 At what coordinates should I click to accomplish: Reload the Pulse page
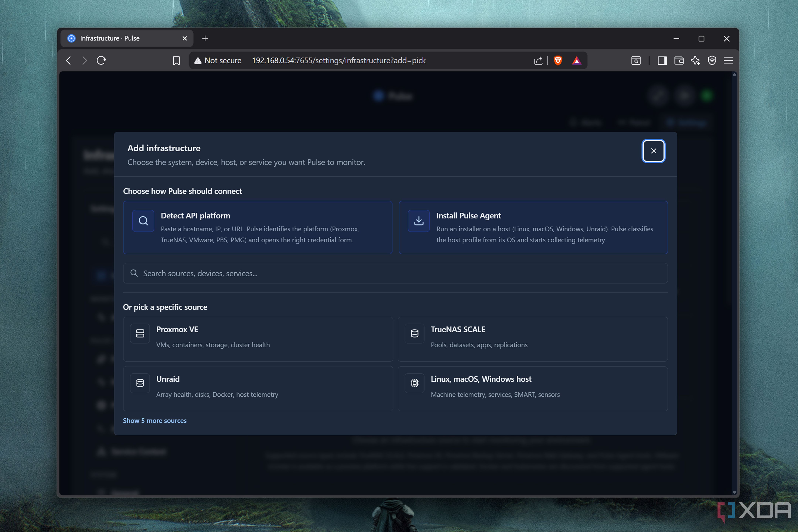coord(101,60)
